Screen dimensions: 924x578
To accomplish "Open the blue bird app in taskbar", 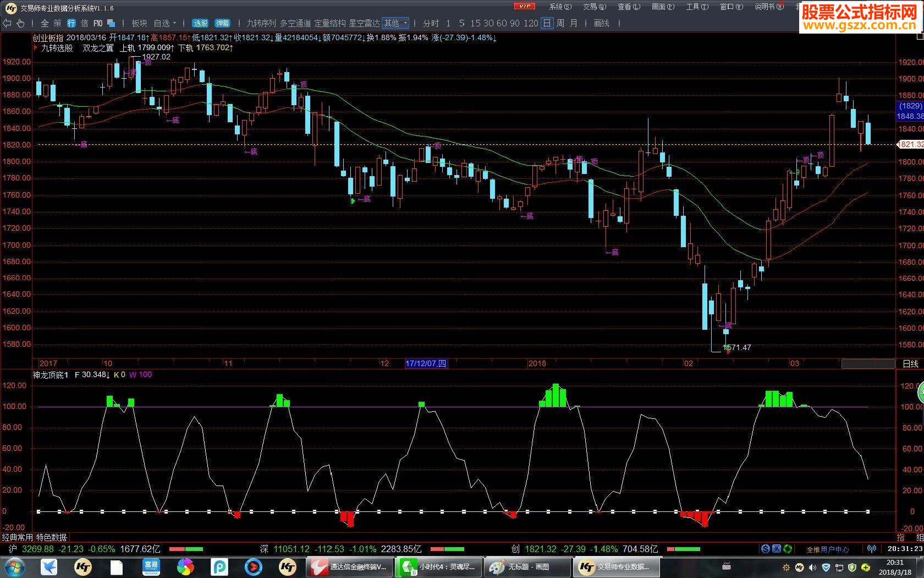I will coord(49,567).
